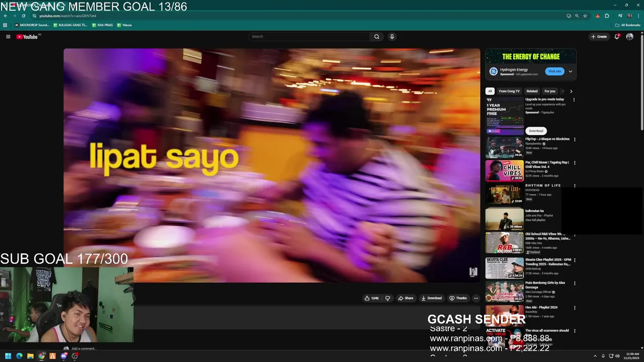Open the BULADAS GANG TS bookmark

tap(70, 25)
